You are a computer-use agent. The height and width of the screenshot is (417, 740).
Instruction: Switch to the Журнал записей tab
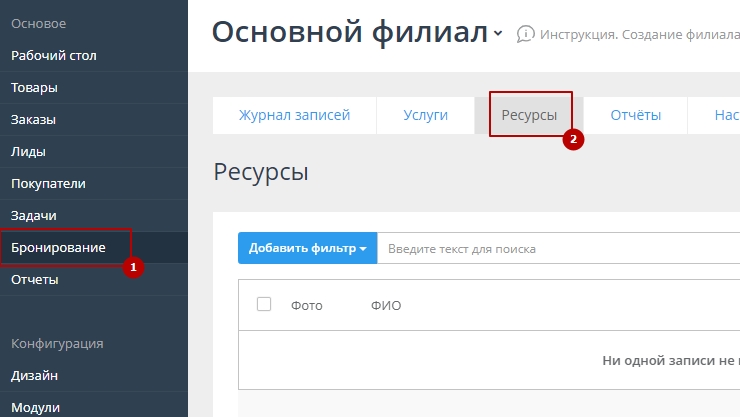(x=294, y=115)
